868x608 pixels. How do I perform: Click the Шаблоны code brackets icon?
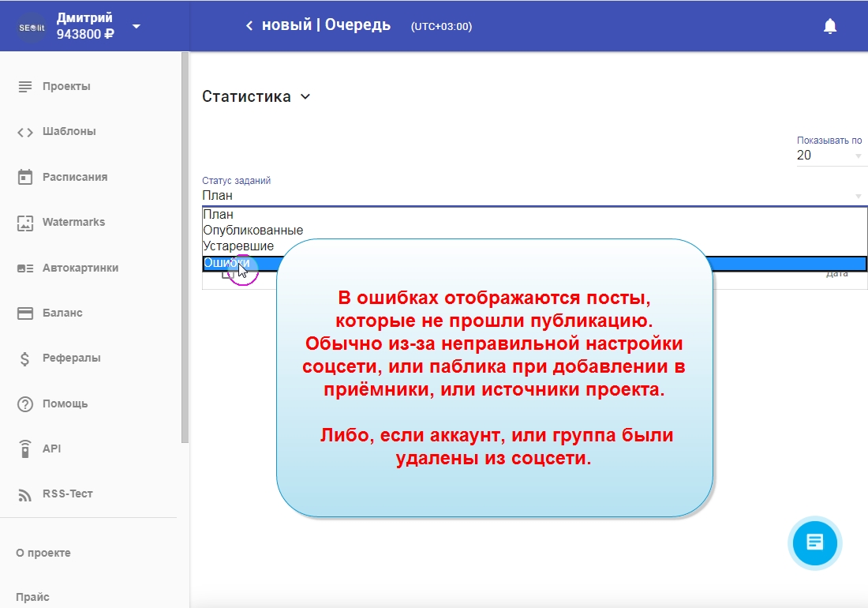click(x=25, y=132)
